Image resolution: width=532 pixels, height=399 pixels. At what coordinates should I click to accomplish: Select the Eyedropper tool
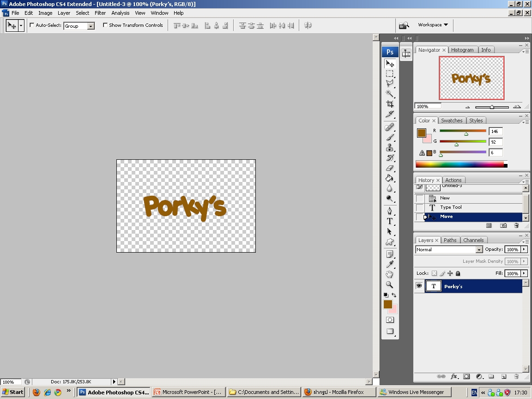(x=390, y=264)
